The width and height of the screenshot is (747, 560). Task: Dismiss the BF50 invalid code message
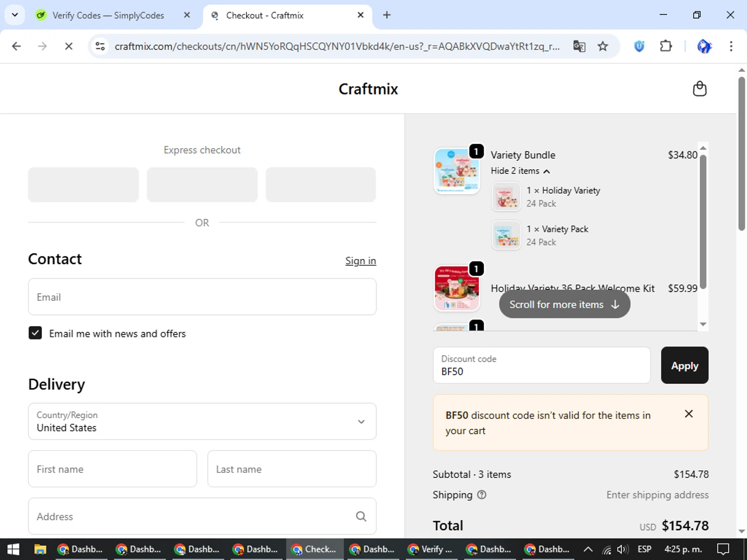[689, 414]
